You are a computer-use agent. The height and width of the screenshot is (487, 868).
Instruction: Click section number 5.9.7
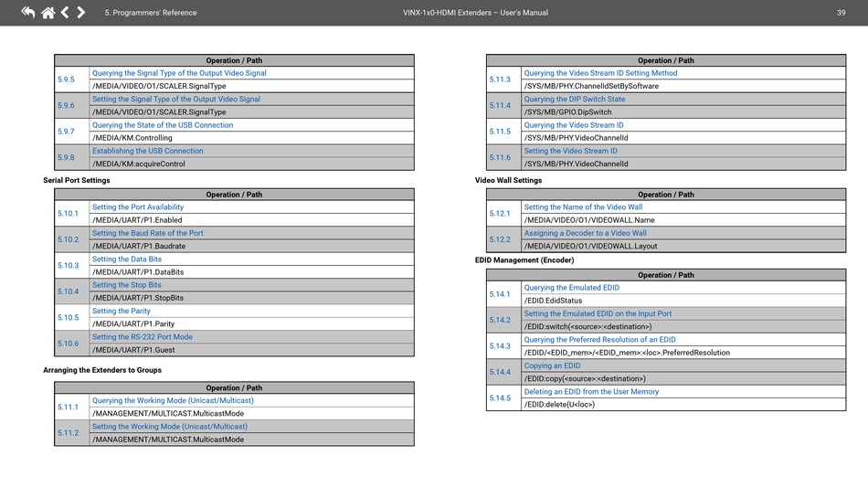[x=66, y=132]
